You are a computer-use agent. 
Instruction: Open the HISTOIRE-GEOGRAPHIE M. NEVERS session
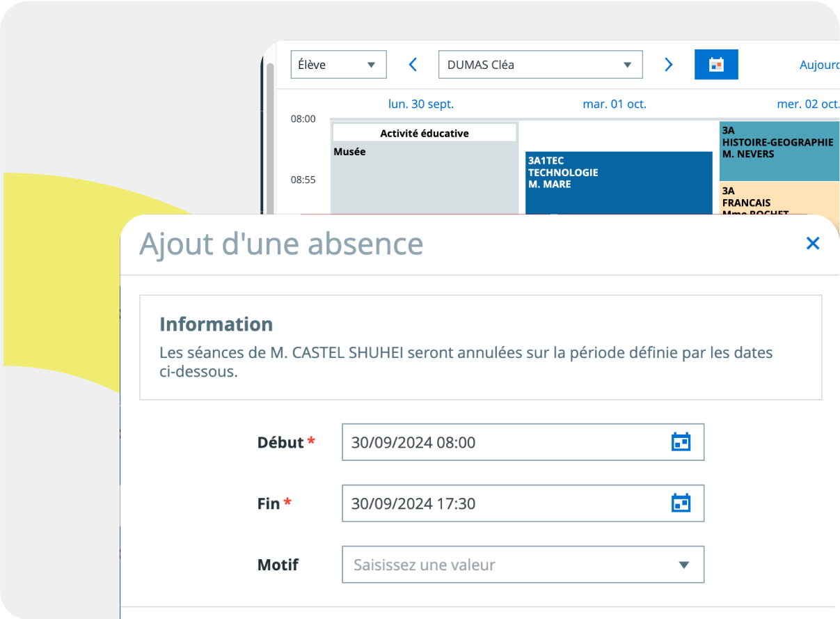(x=779, y=151)
